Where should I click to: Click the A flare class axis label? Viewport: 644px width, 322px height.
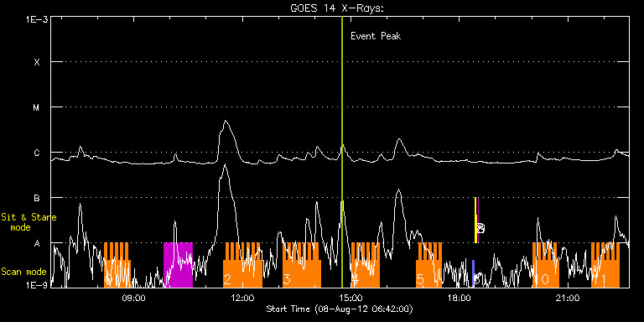(x=37, y=243)
